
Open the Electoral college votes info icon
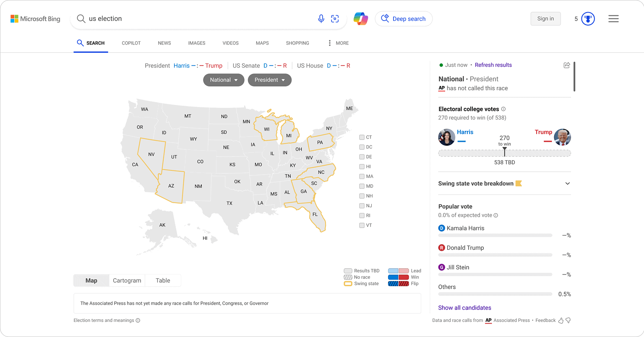pyautogui.click(x=503, y=109)
